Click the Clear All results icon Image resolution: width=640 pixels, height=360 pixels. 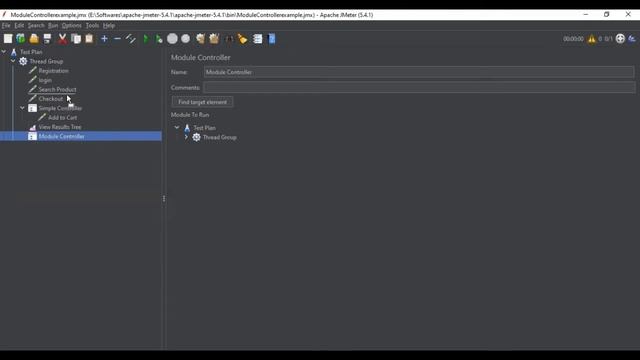[x=214, y=39]
